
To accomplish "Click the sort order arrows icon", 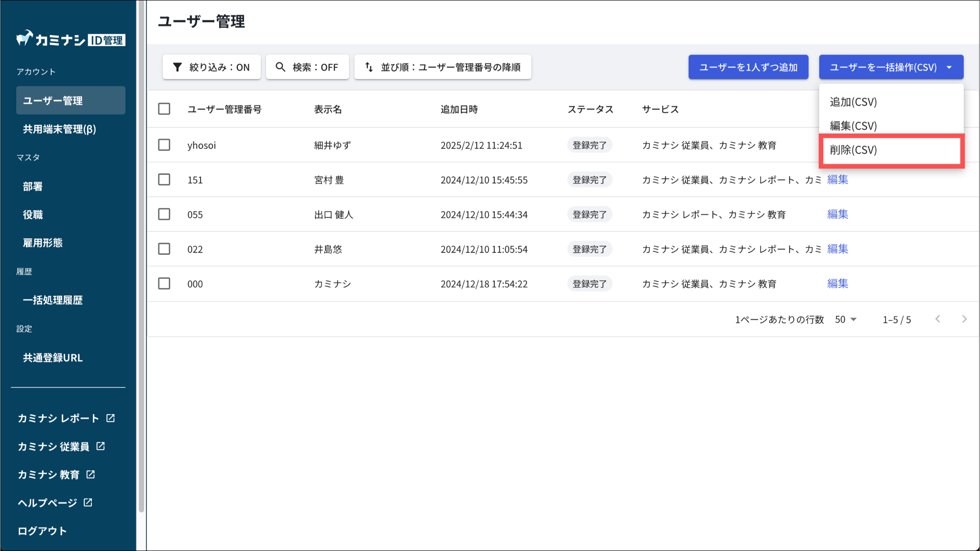I will (x=369, y=67).
